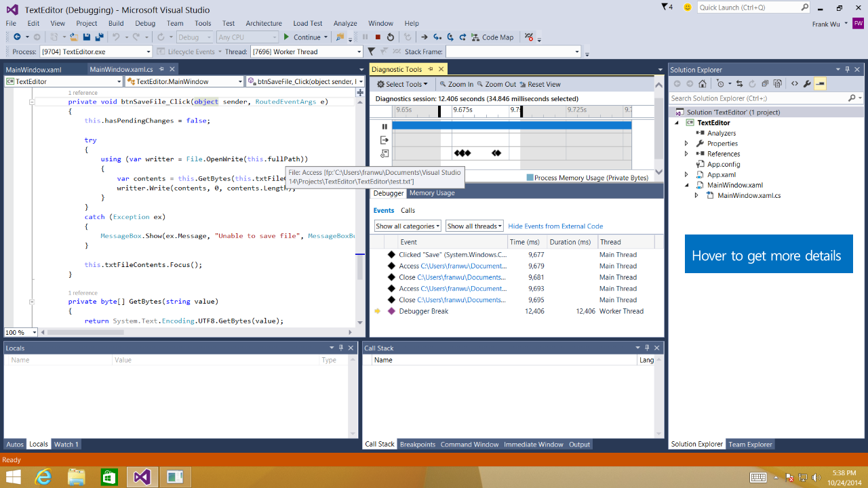The image size is (868, 488).
Task: Click the first diamond on events timeline
Action: (458, 153)
